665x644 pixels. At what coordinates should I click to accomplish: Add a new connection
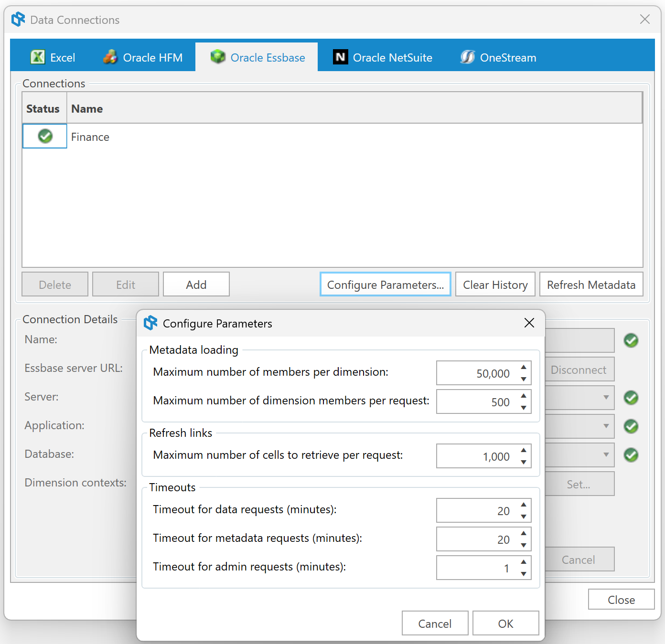pos(196,285)
